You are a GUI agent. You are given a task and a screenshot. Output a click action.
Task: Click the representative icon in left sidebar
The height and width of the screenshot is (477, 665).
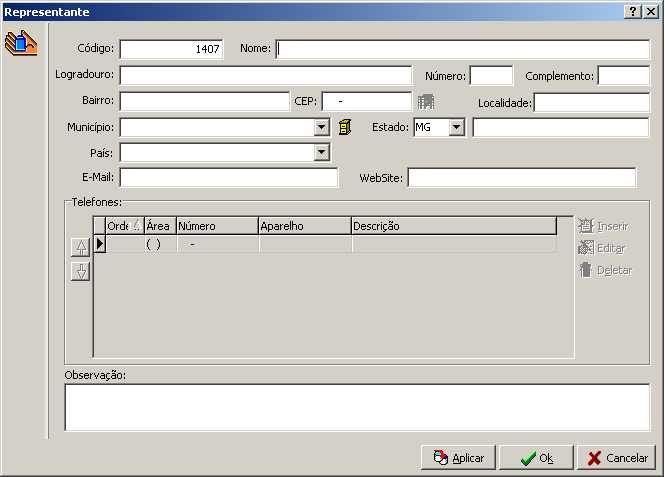(x=21, y=43)
